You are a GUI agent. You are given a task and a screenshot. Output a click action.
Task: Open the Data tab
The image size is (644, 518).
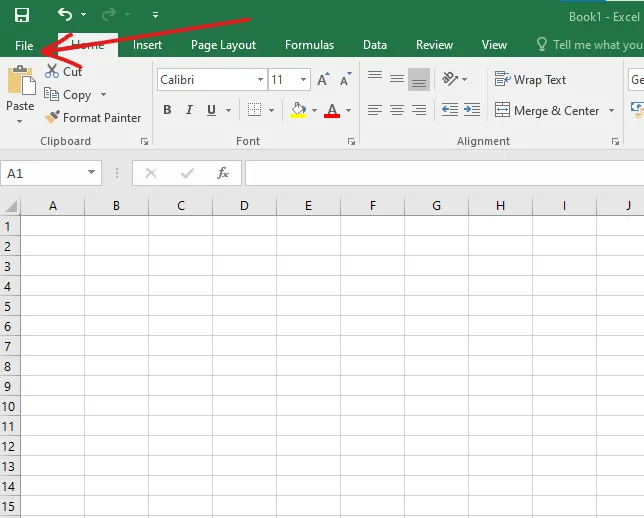[x=375, y=45]
